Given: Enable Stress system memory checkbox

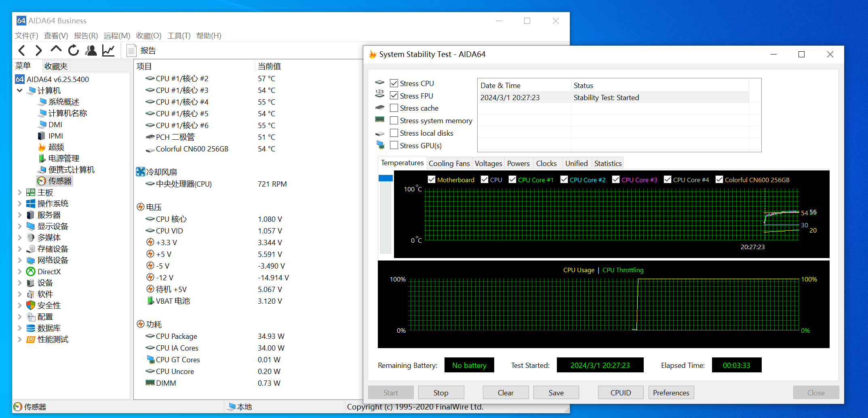Looking at the screenshot, I should [394, 120].
